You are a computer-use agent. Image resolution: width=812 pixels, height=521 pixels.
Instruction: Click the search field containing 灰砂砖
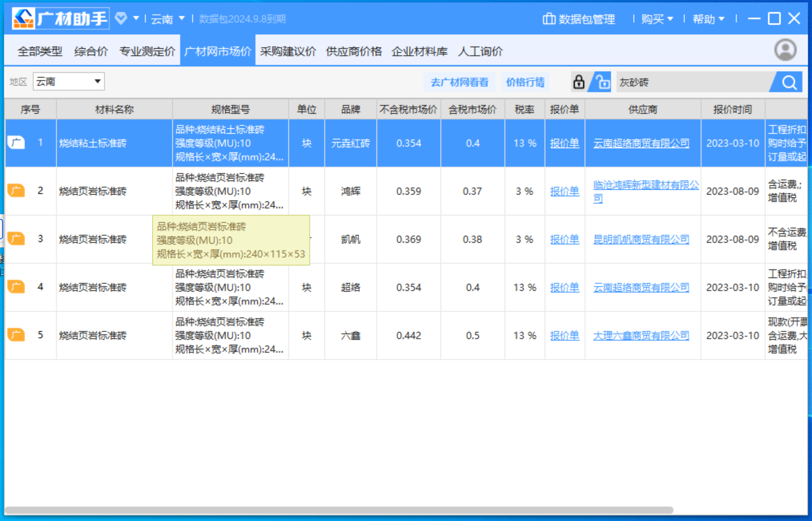tap(693, 82)
